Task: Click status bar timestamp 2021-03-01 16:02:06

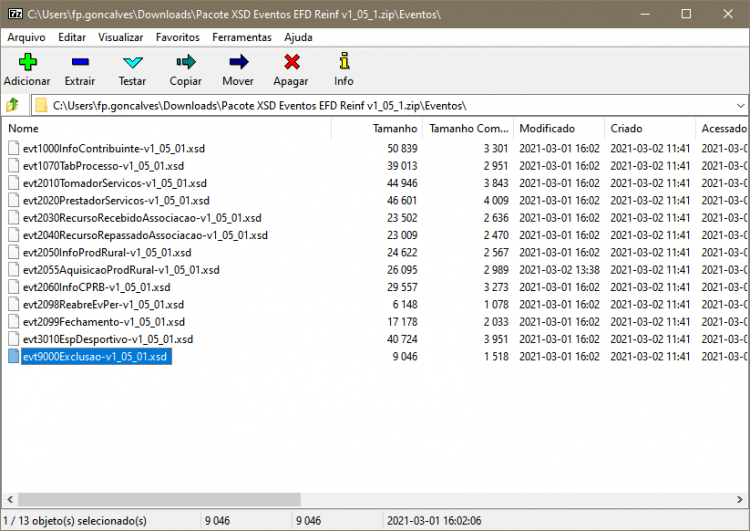Action: coord(434,520)
